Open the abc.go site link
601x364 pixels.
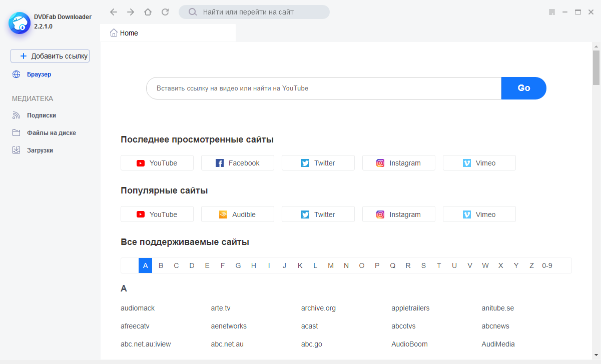click(311, 344)
